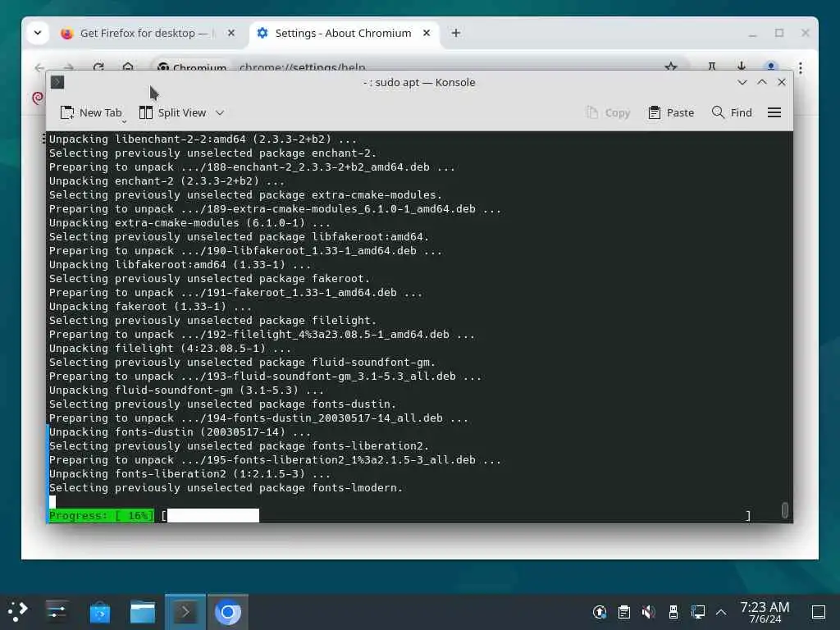Click the Copy button in Konsole
Viewport: 840px width, 630px height.
pos(608,112)
